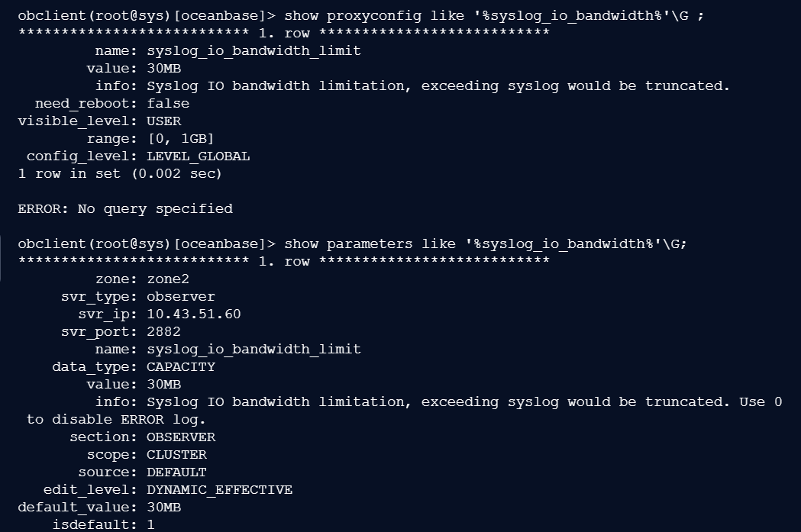
Task: Click the source value DEFAULT
Action: (176, 472)
